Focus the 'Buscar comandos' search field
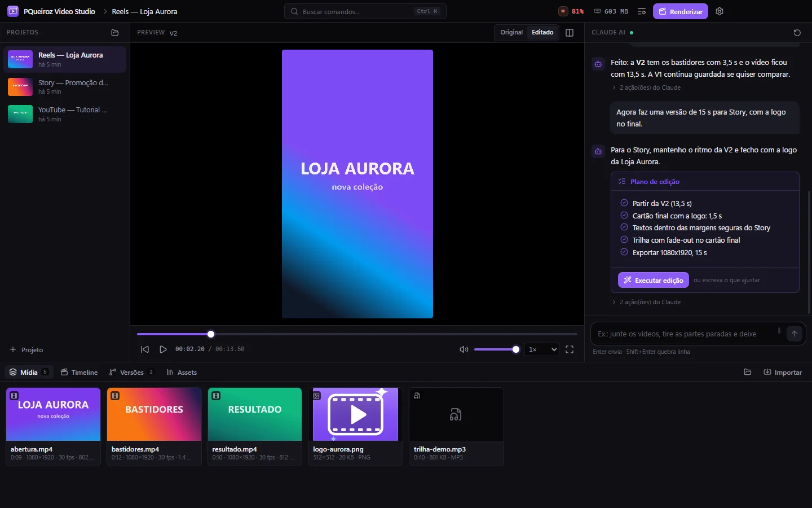Screen dimensions: 812x508 [365, 11]
